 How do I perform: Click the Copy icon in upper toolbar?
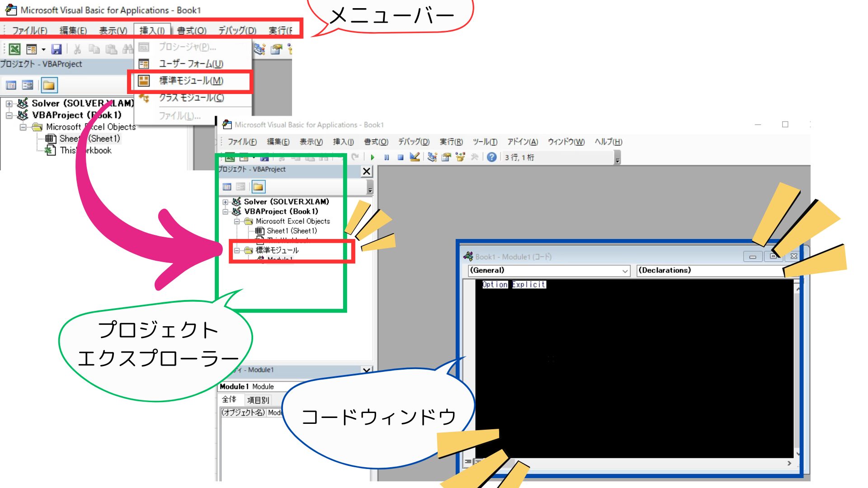[x=94, y=49]
